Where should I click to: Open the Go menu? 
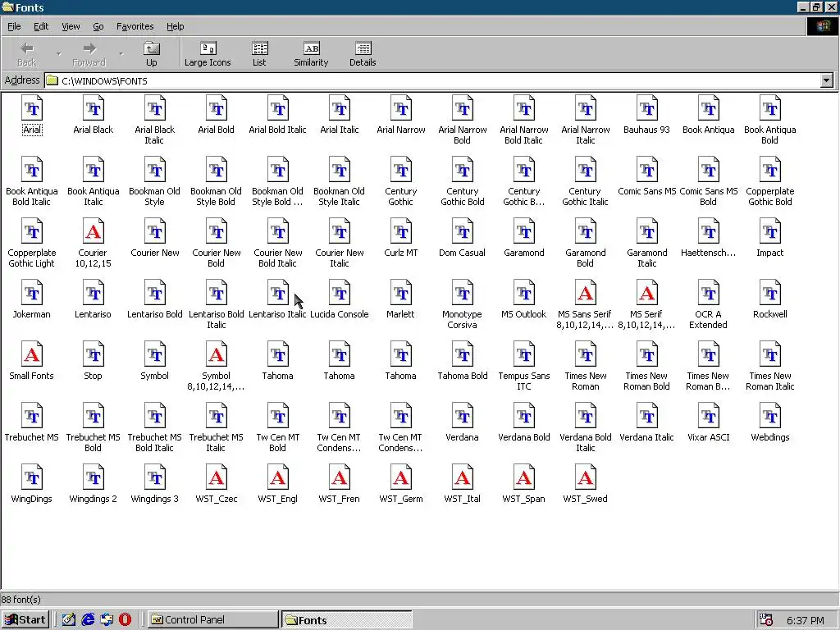click(98, 26)
